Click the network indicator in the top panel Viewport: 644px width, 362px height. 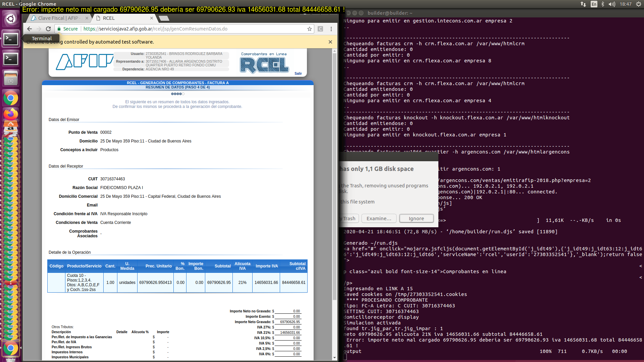pos(583,4)
